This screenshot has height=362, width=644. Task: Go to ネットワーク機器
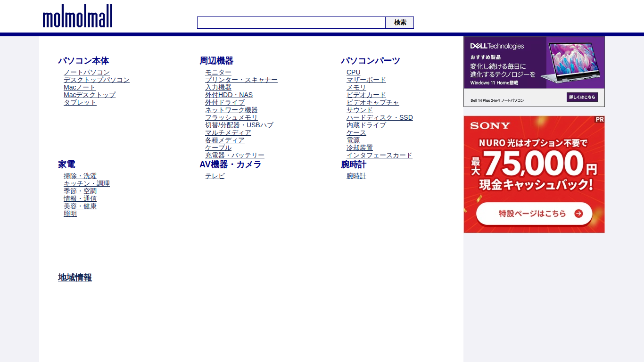[x=231, y=110]
